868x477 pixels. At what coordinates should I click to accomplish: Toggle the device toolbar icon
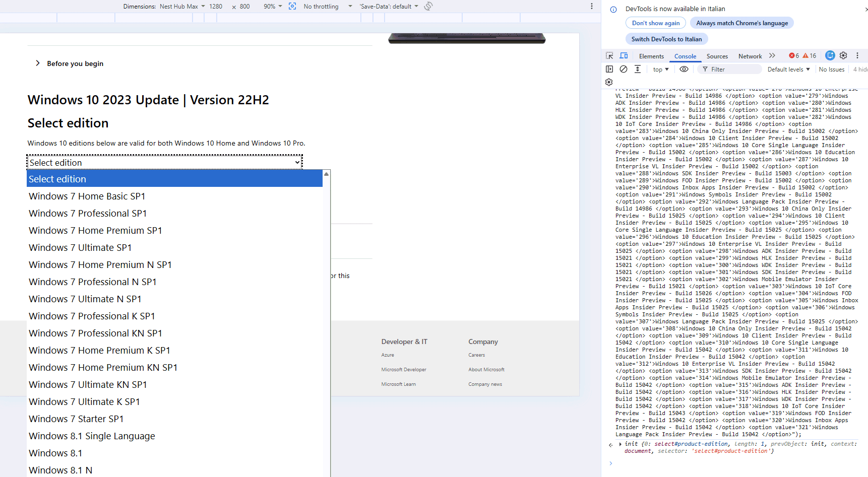tap(624, 56)
